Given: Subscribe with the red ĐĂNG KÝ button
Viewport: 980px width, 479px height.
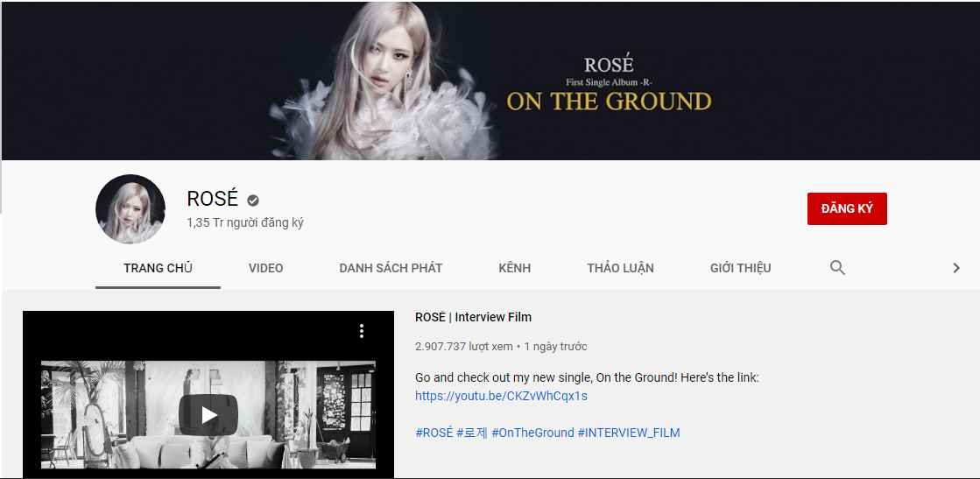Looking at the screenshot, I should 847,209.
